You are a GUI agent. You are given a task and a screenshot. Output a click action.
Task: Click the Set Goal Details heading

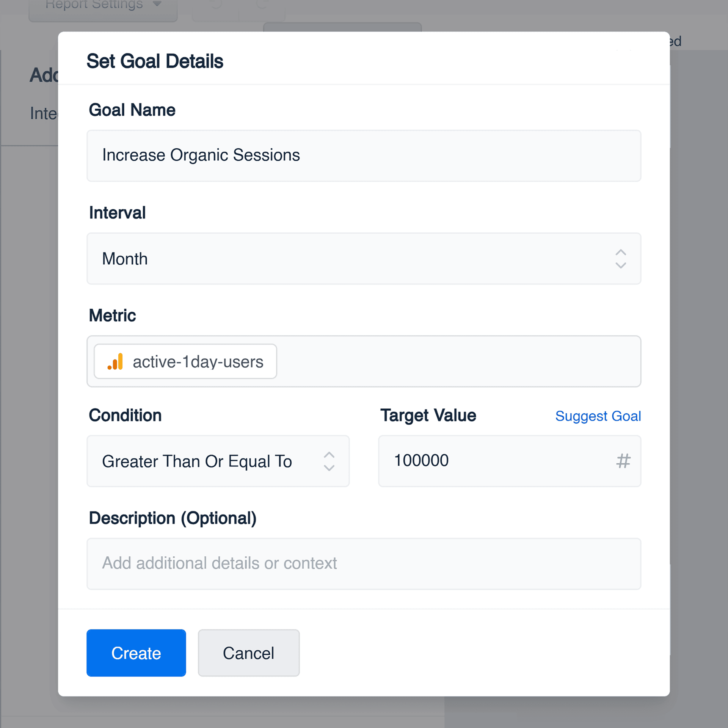pos(155,61)
